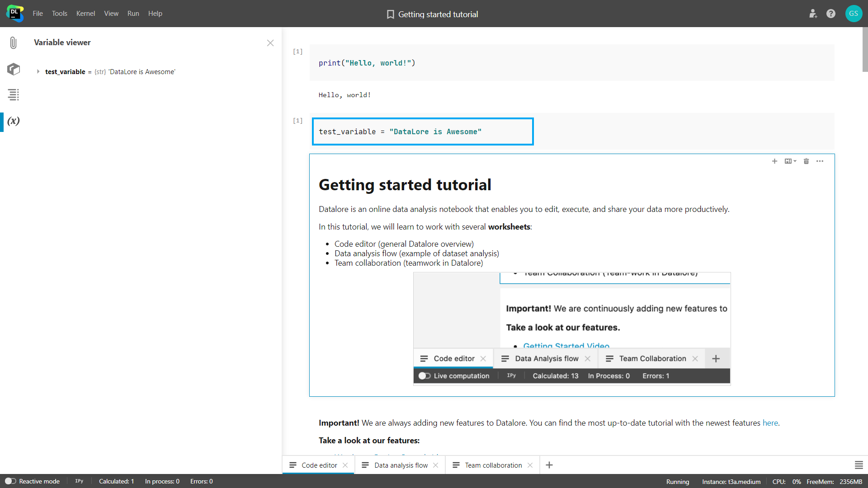The width and height of the screenshot is (868, 488).
Task: Expand the test_variable tree item
Action: (38, 71)
